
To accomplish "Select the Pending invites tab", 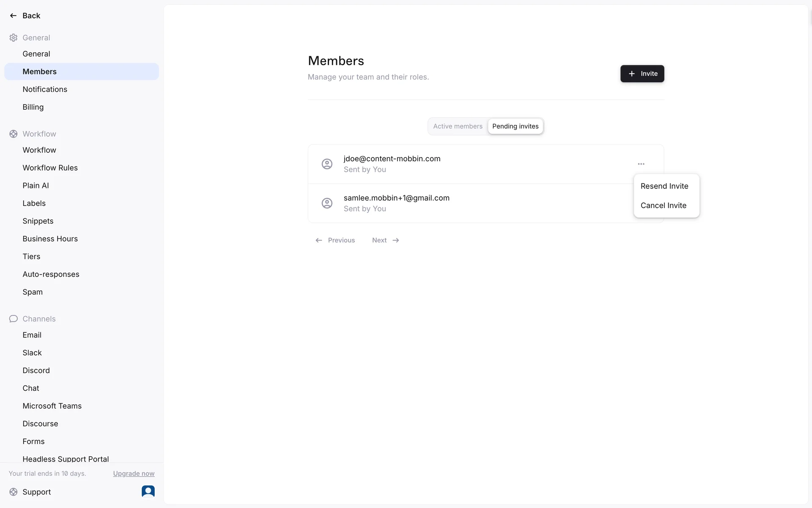I will click(515, 127).
